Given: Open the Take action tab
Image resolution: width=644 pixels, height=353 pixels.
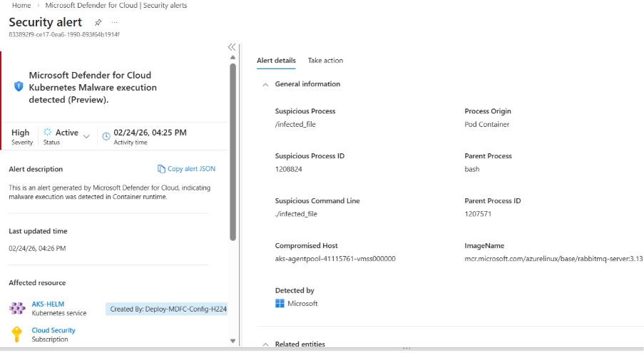Looking at the screenshot, I should 325,61.
